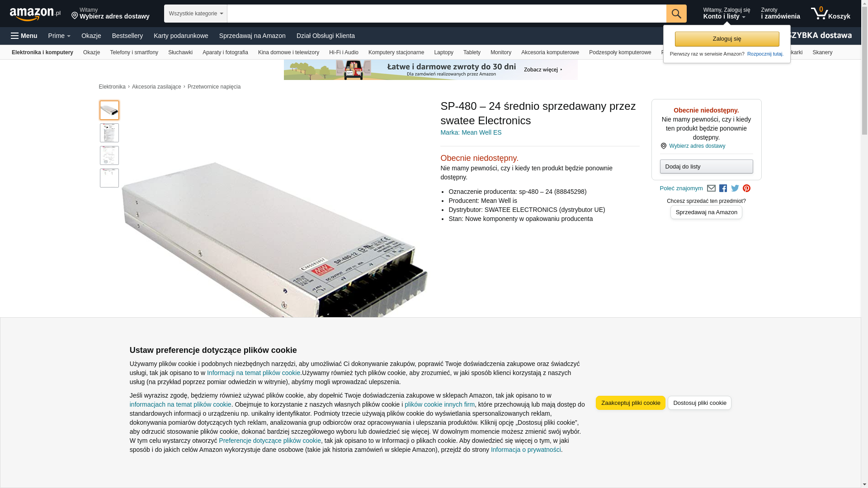This screenshot has width=868, height=488.
Task: Click Dostosuj pliki cookie button
Action: [x=699, y=403]
